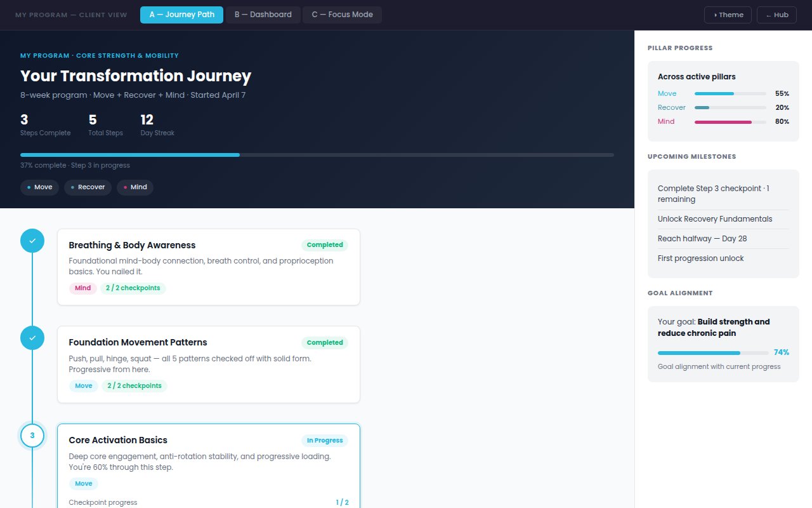Viewport: 812px width, 508px height.
Task: Click the Completed badge on Breathing & Body Awareness
Action: [325, 245]
